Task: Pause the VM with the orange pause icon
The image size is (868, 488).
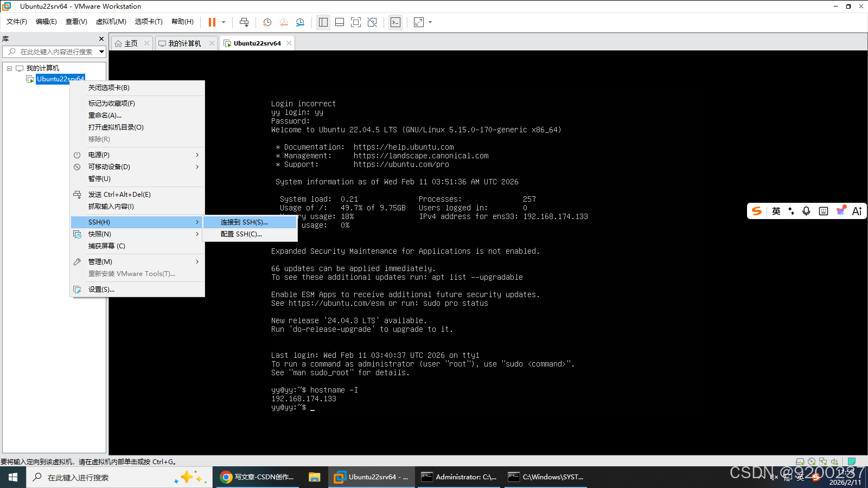Action: (212, 22)
